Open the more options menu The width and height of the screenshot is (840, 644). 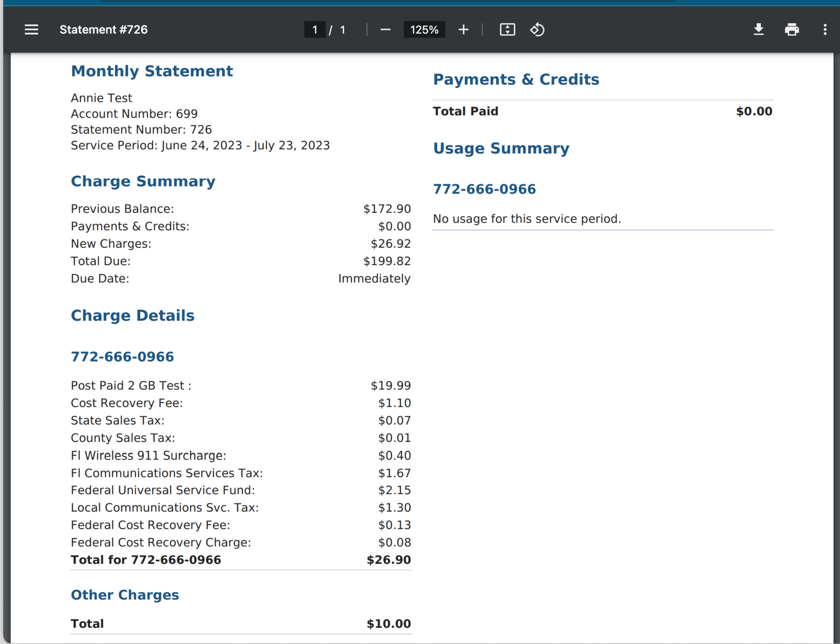[x=825, y=29]
